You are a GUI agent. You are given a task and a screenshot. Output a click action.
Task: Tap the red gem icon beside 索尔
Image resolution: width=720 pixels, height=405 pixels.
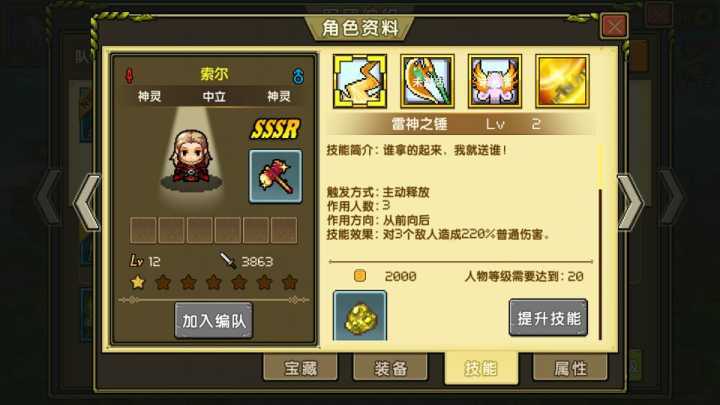[129, 76]
